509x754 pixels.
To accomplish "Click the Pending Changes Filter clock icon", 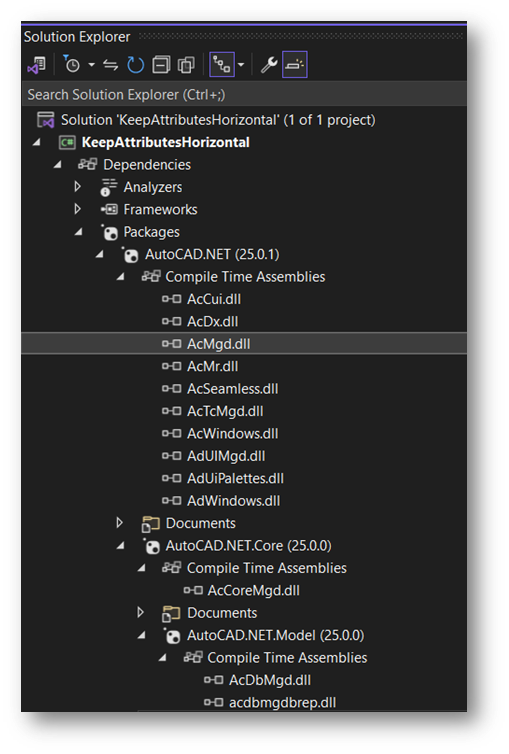I will point(72,64).
